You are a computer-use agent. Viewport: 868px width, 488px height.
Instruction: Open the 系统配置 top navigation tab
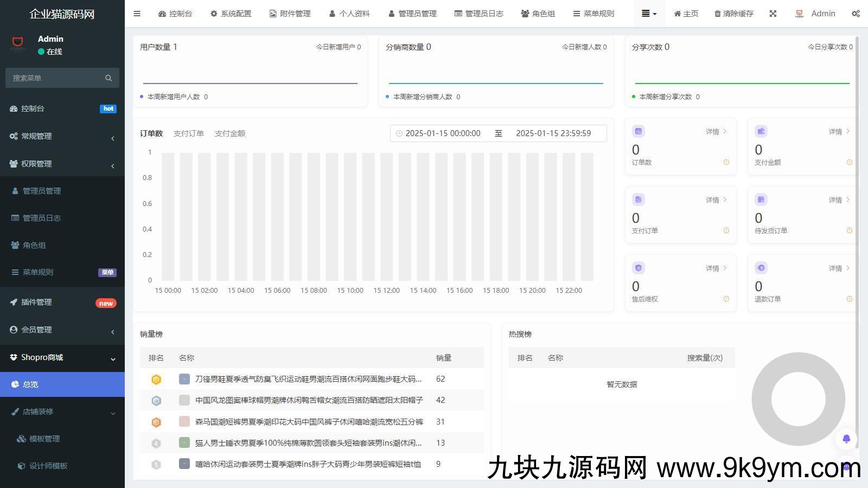(231, 14)
